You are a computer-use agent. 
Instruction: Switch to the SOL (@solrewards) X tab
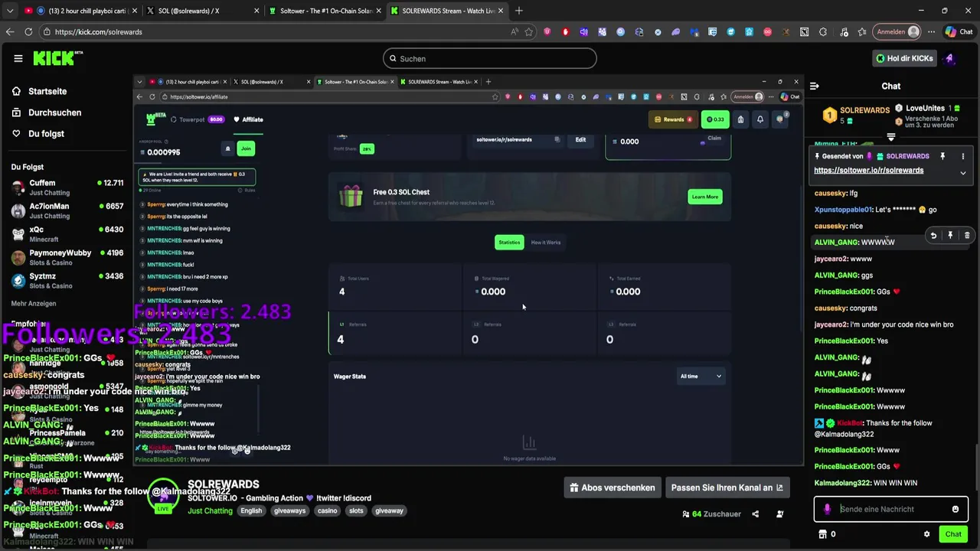[201, 11]
